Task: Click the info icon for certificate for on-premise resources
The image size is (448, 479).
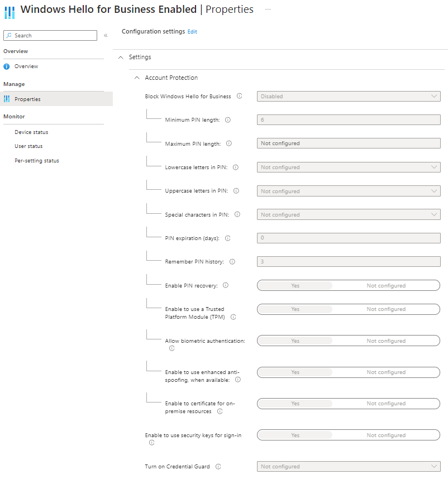Action: point(220,411)
